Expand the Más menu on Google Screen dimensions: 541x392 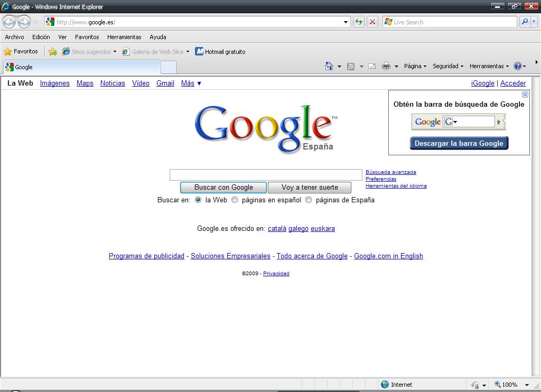pyautogui.click(x=191, y=83)
